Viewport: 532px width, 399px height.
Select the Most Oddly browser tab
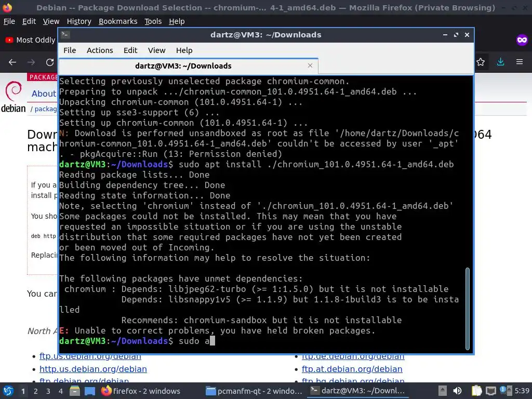point(31,40)
